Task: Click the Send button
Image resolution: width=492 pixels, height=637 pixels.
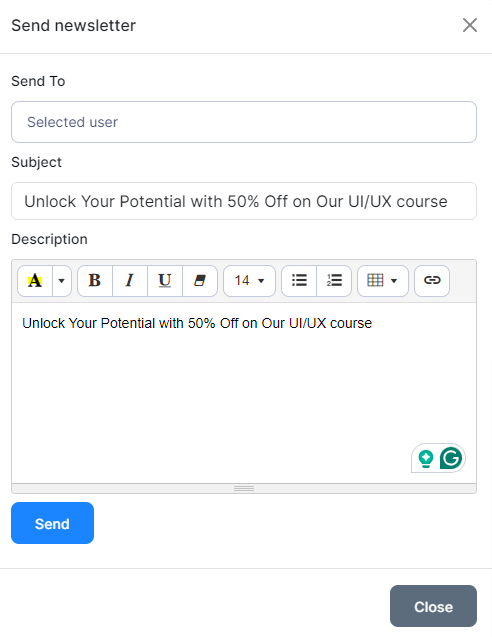Action: (52, 523)
